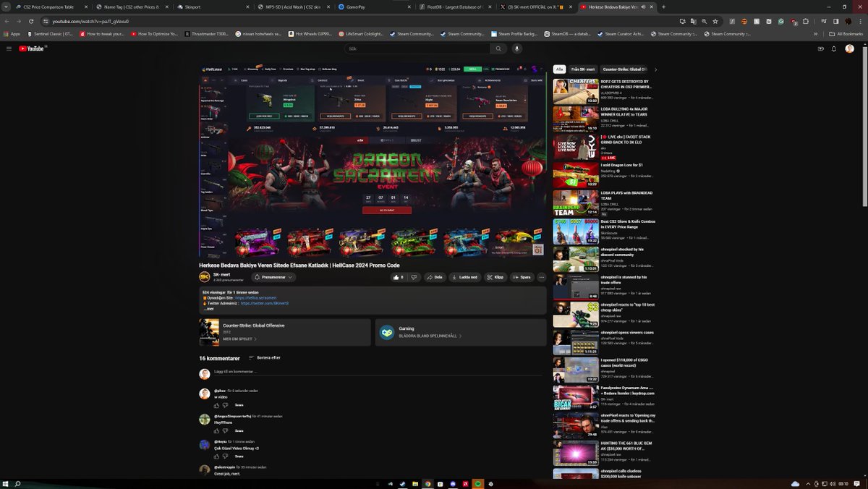Open SK-mert channel avatar
The width and height of the screenshot is (868, 489).
[x=205, y=277]
